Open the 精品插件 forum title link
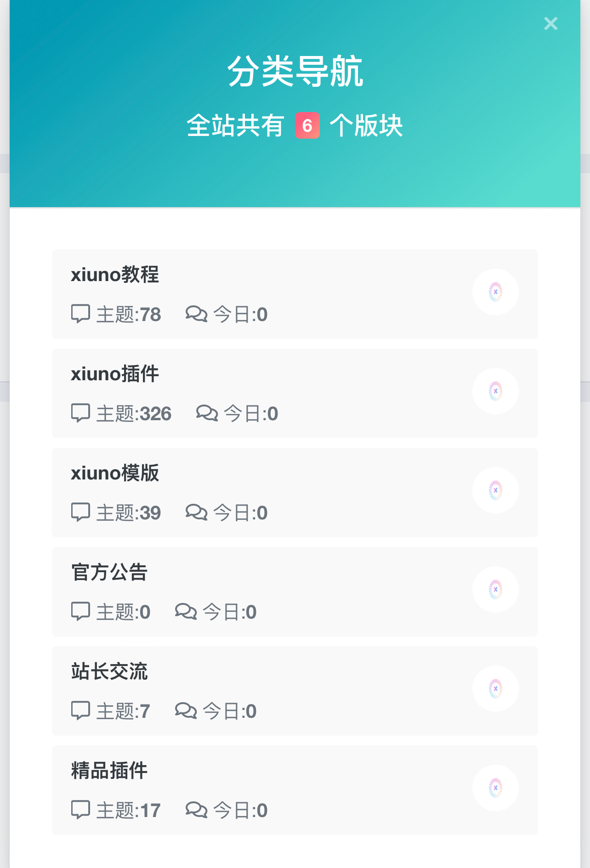Screen dimensions: 590x868 [109, 771]
